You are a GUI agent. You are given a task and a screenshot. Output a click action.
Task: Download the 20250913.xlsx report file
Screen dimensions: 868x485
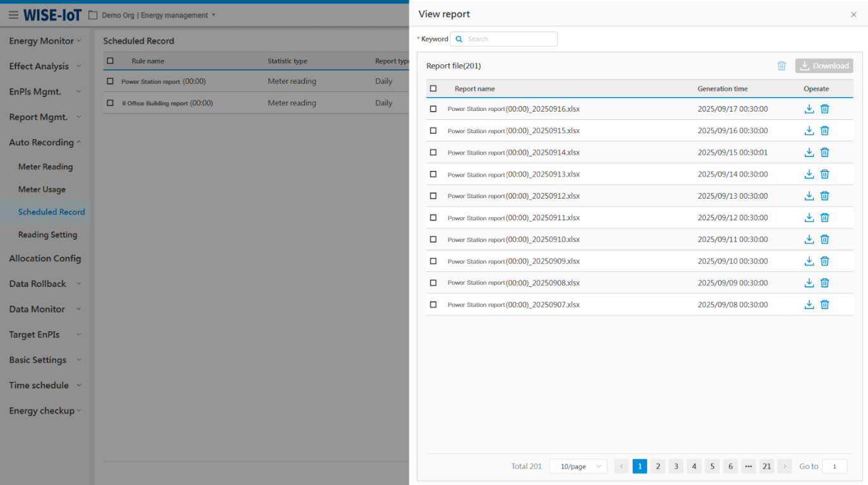coord(809,174)
